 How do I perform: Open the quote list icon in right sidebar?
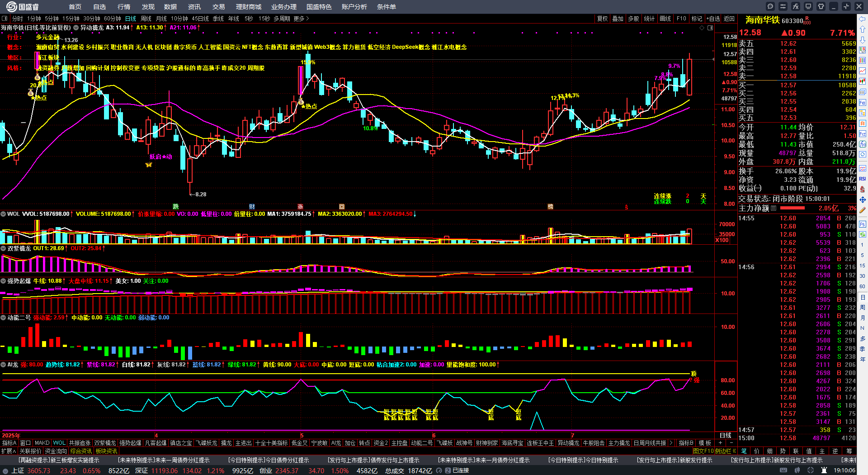(x=863, y=50)
